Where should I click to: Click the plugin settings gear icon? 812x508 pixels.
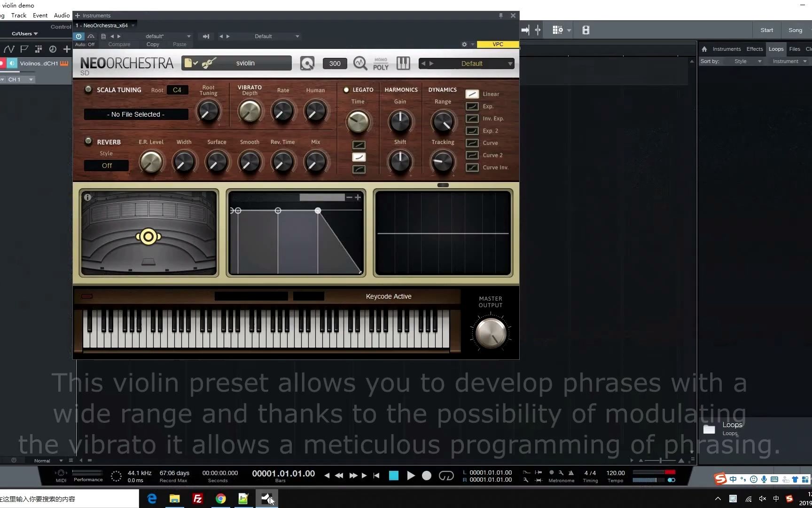click(464, 44)
